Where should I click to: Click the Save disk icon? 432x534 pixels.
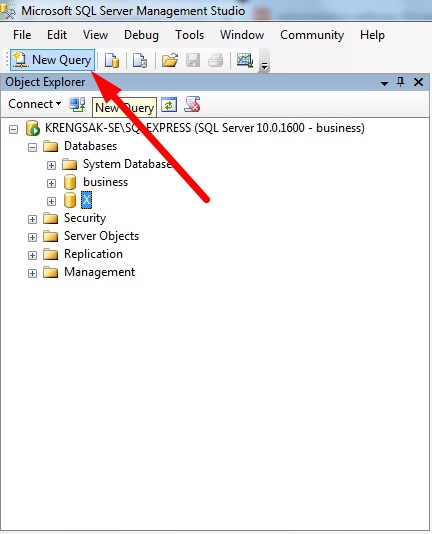(193, 61)
